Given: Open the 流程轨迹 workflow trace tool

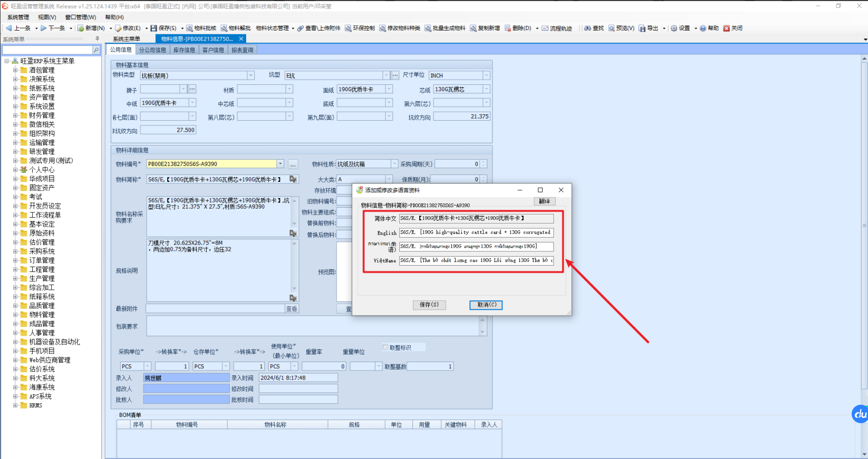Looking at the screenshot, I should tap(556, 28).
